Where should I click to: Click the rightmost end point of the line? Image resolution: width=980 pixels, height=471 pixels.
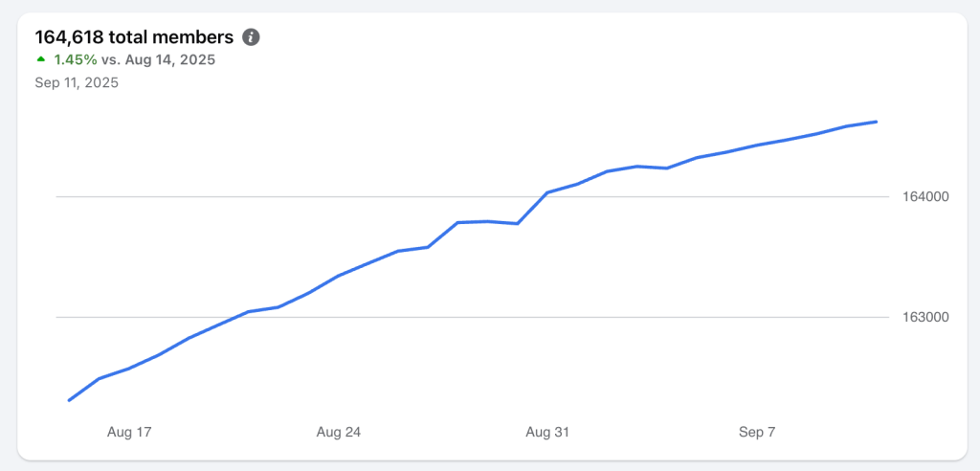click(x=877, y=122)
